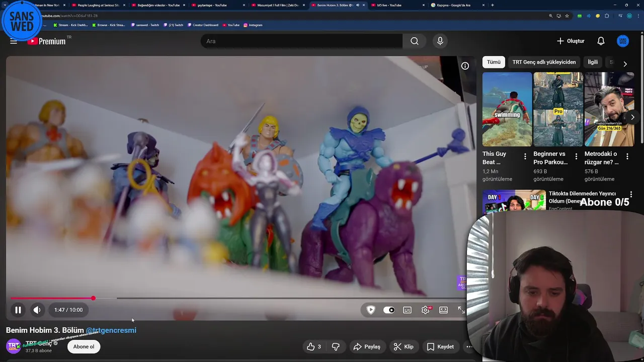Open the notifications bell

[601, 41]
